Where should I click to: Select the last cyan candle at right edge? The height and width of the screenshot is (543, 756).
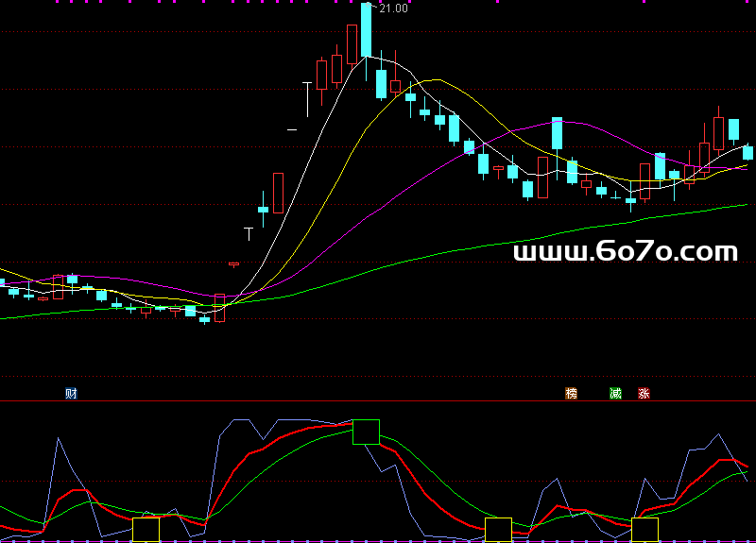pos(748,152)
